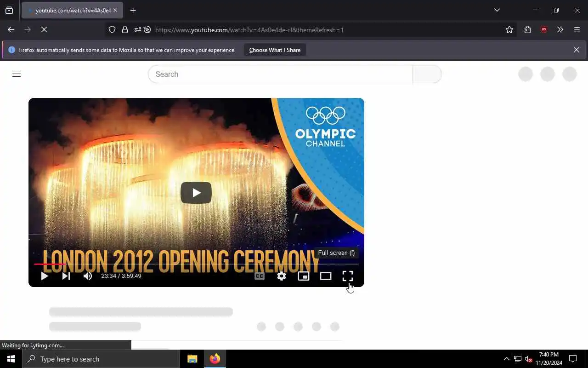Show hidden system tray icons
The width and height of the screenshot is (588, 368).
(507, 359)
